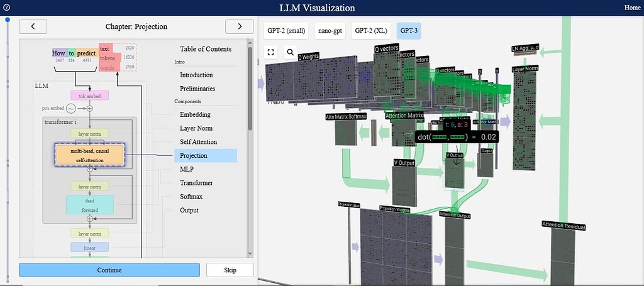644x286 pixels.
Task: Select the tok embed block in diagram
Action: coord(89,96)
